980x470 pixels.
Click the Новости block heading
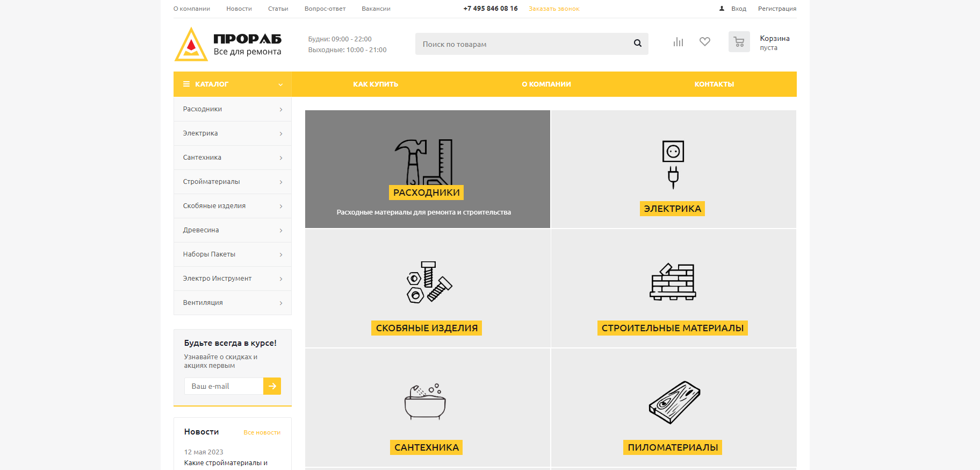201,432
